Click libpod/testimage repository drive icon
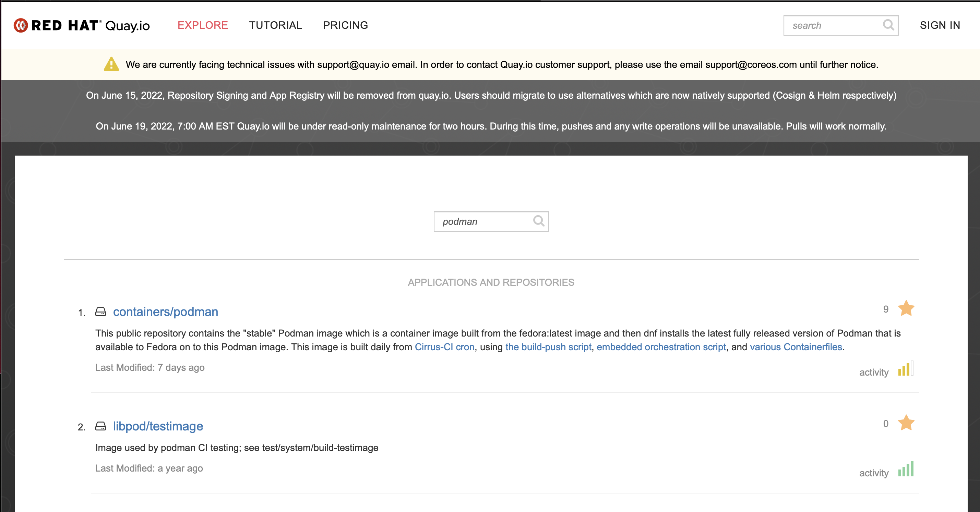Viewport: 980px width, 512px height. (x=100, y=426)
